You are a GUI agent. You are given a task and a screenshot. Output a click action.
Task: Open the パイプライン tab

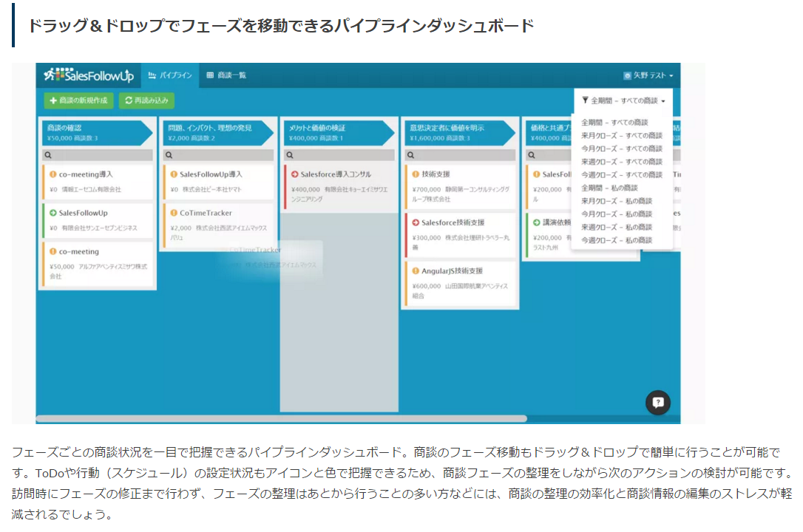[170, 75]
